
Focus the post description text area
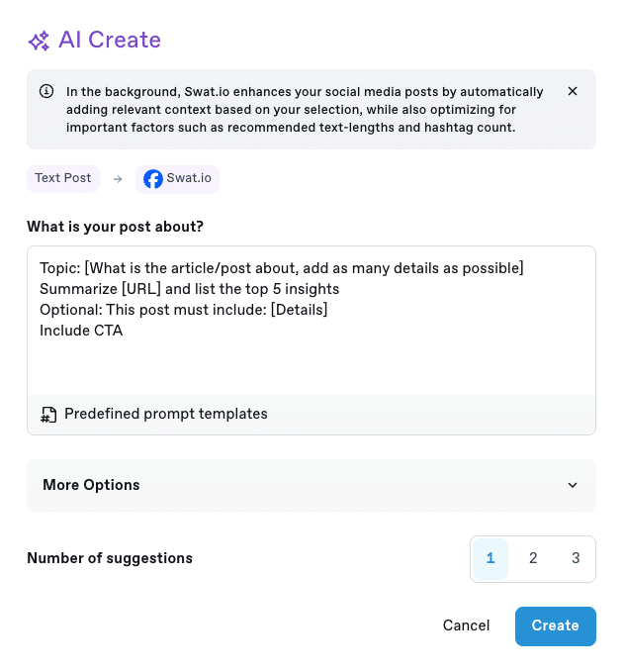point(312,321)
